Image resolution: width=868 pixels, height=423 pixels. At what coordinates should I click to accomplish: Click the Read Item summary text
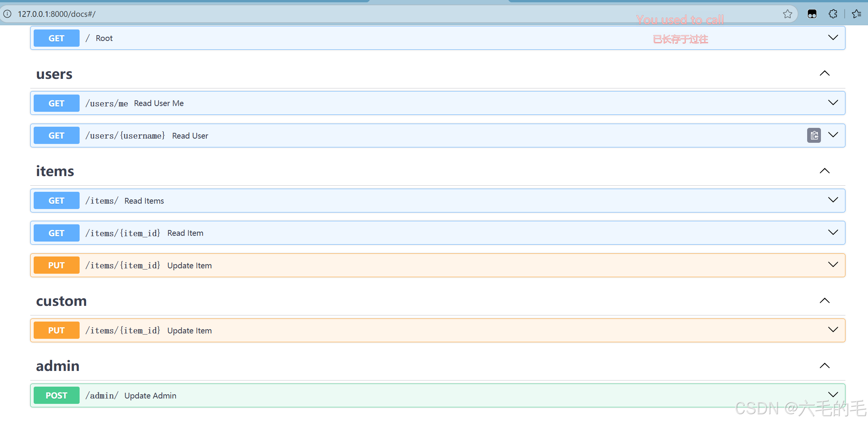(x=185, y=233)
